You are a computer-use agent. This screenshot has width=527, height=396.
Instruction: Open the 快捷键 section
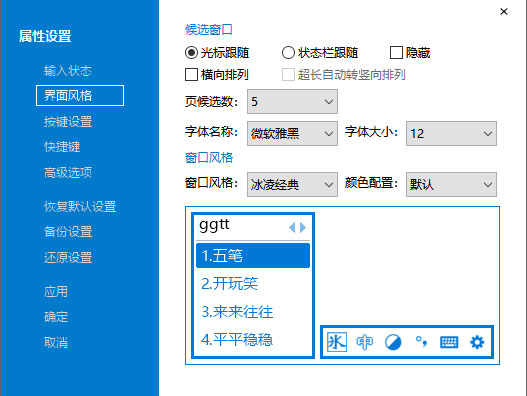coord(62,147)
